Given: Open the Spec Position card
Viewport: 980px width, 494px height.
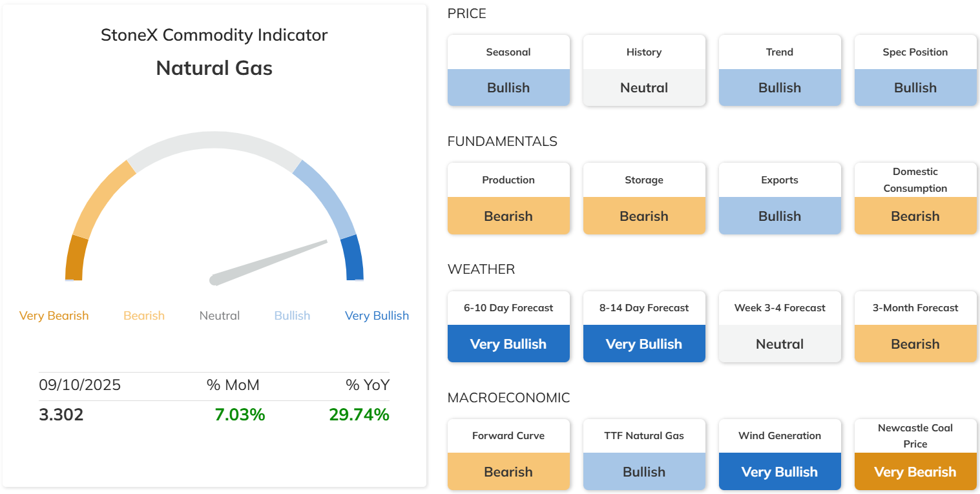Looking at the screenshot, I should coord(915,70).
